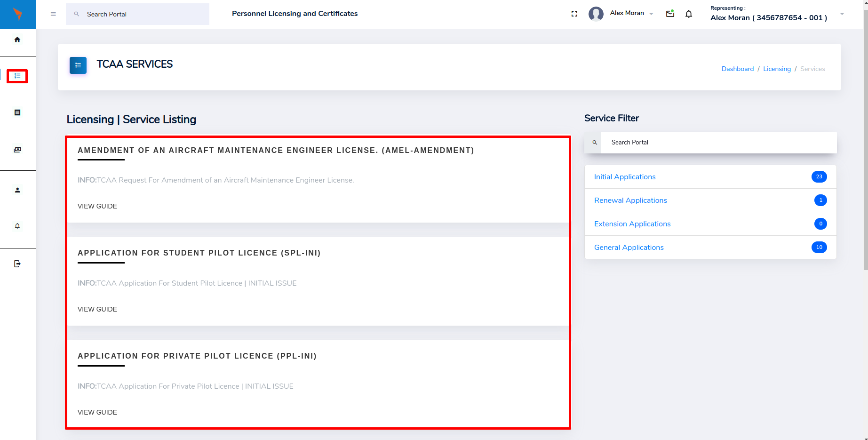The image size is (868, 440).
Task: Filter by Extension Applications
Action: pyautogui.click(x=710, y=224)
